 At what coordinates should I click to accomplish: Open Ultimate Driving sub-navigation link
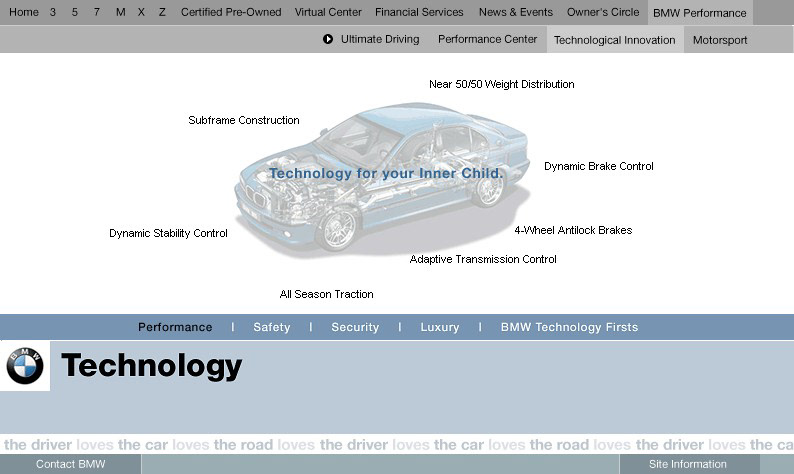click(x=380, y=39)
